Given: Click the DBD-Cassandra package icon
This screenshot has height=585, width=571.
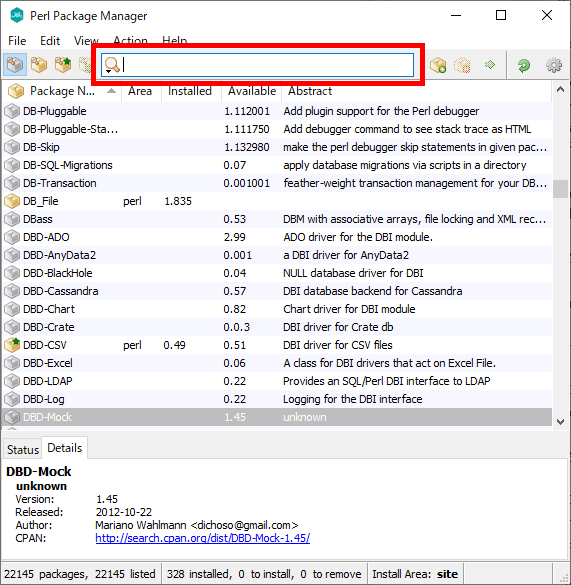Looking at the screenshot, I should point(12,291).
